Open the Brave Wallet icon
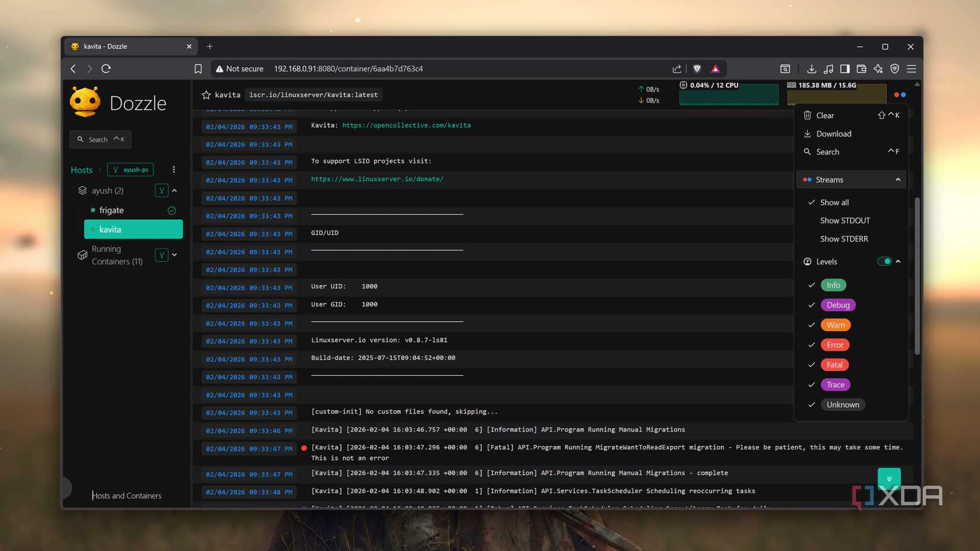This screenshot has height=551, width=980. pyautogui.click(x=861, y=69)
